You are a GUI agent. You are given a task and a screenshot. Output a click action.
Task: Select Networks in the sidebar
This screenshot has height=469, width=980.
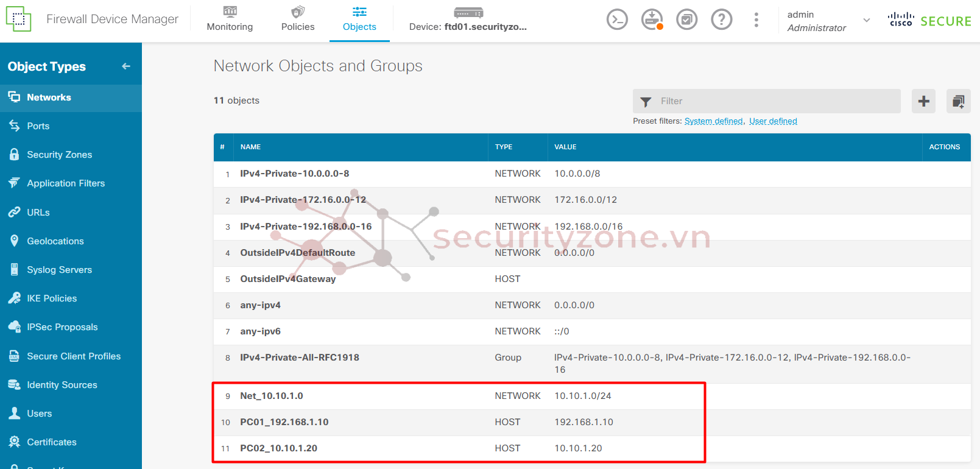point(71,97)
